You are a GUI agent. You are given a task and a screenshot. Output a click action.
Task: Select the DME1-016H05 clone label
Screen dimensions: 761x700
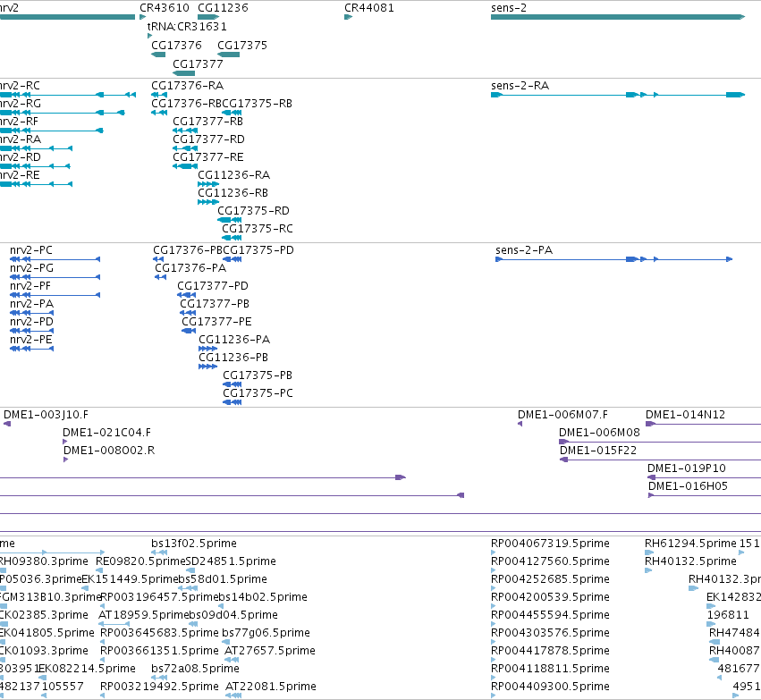(x=689, y=486)
